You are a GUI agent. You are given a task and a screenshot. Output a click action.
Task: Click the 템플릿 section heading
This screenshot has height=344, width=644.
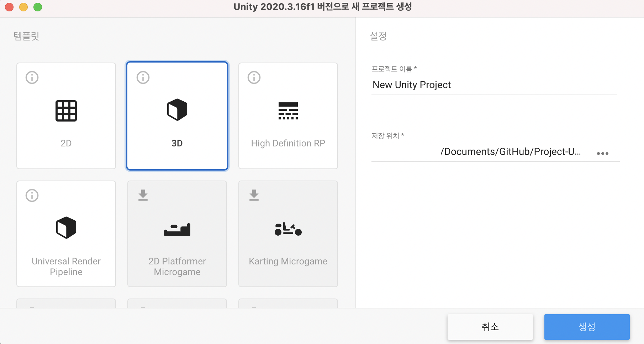[26, 36]
